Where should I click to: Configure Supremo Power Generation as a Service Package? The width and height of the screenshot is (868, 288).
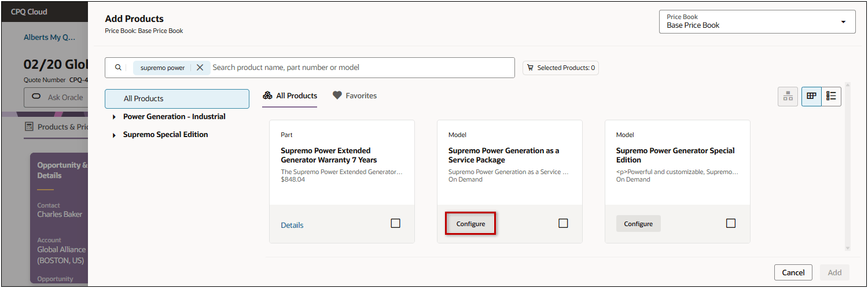(470, 224)
